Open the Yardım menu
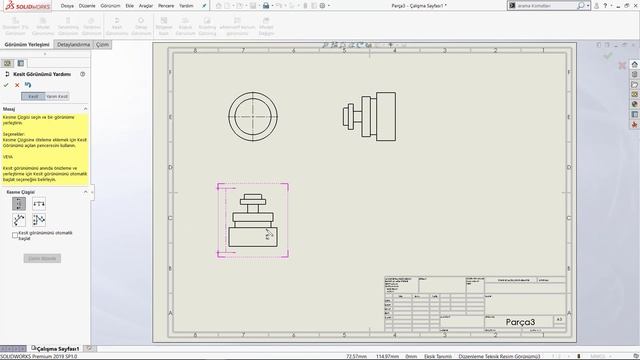640x360 pixels. pos(186,6)
